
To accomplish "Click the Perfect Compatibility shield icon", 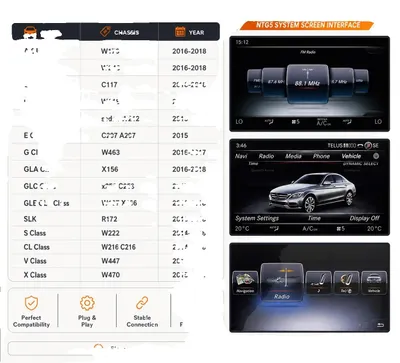I will point(31,303).
